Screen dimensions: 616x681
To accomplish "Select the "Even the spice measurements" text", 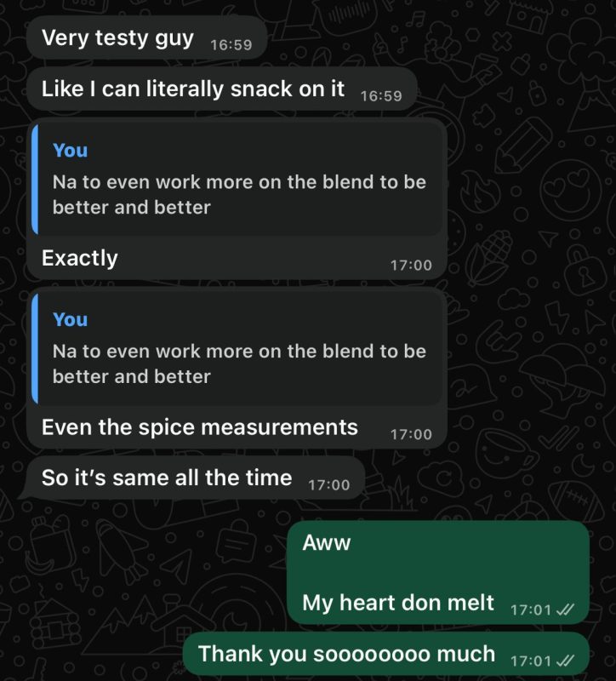I will 200,427.
